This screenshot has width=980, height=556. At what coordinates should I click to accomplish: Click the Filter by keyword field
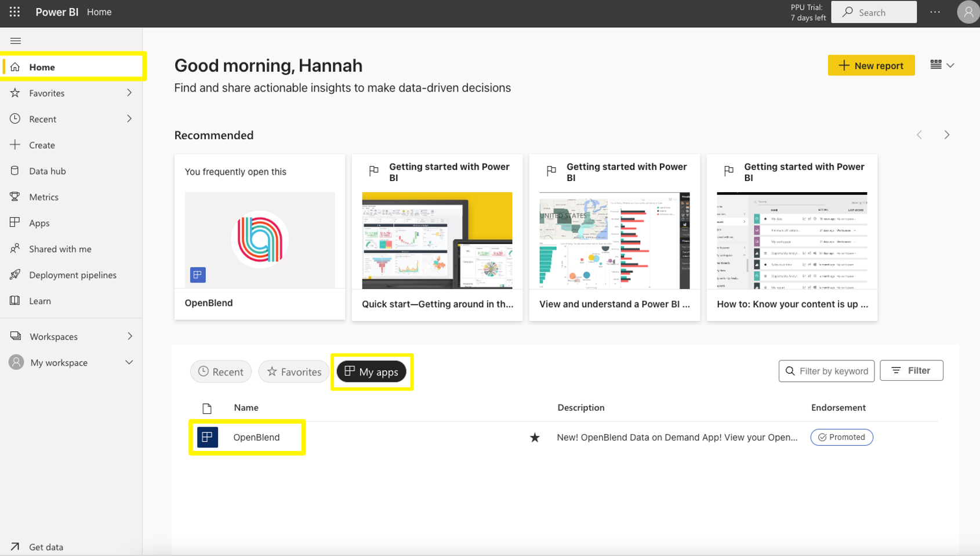click(x=826, y=371)
